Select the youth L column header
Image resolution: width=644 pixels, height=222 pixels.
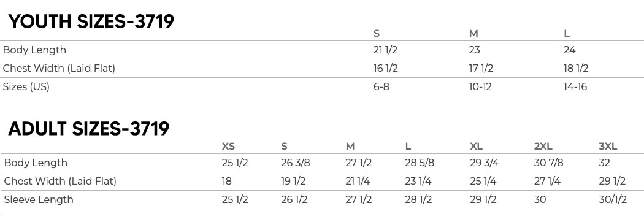[567, 34]
